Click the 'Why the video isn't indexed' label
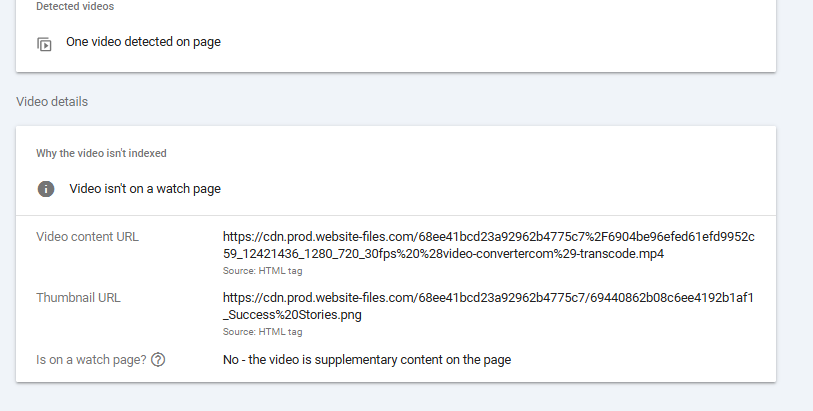Screen dimensions: 813x411 (101, 153)
